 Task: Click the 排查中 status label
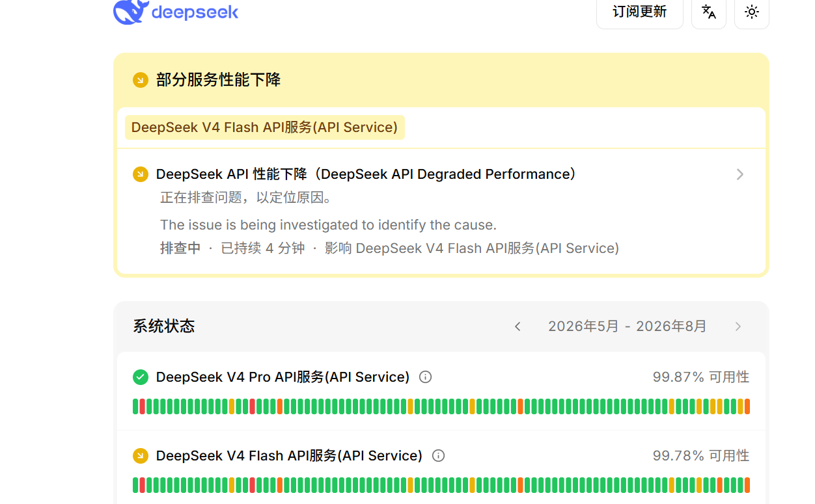pyautogui.click(x=180, y=248)
